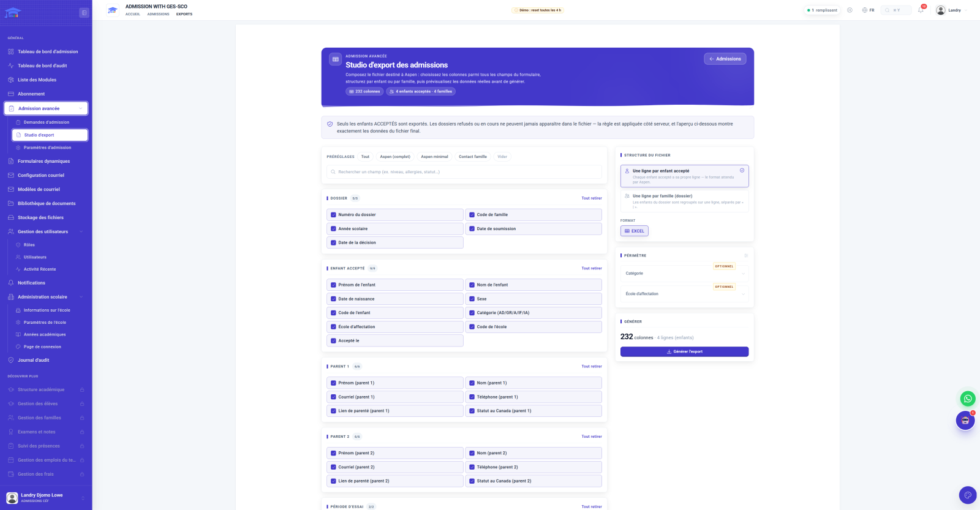
Task: Open Formulaires dynamiques menu item
Action: point(44,161)
